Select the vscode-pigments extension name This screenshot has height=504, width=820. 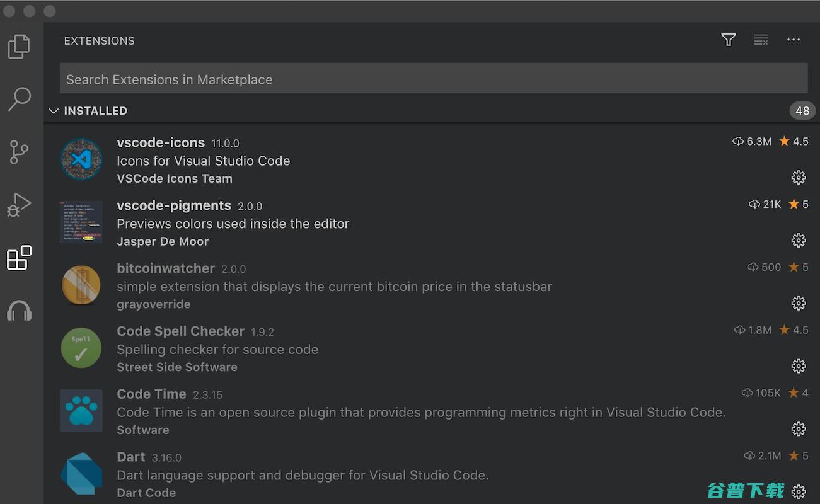[174, 205]
